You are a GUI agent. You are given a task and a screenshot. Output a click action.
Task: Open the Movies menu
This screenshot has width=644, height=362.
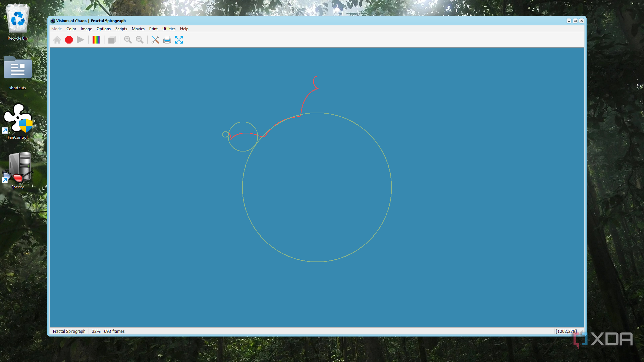click(138, 29)
